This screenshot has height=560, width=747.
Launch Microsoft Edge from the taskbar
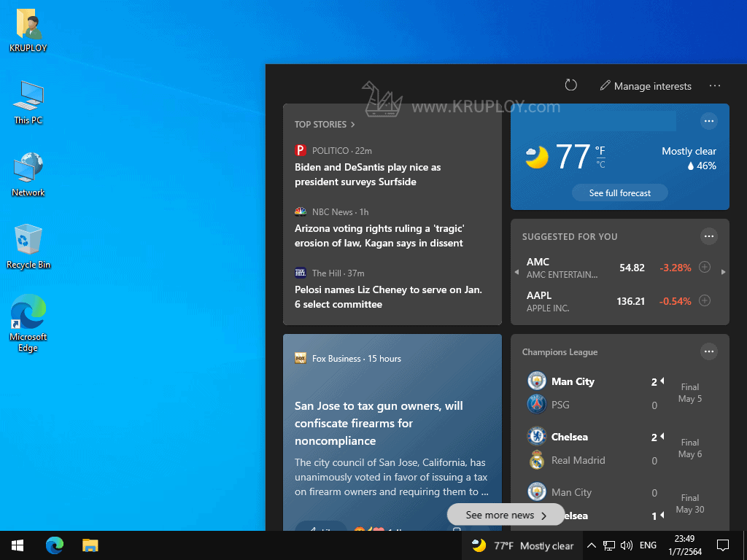54,545
